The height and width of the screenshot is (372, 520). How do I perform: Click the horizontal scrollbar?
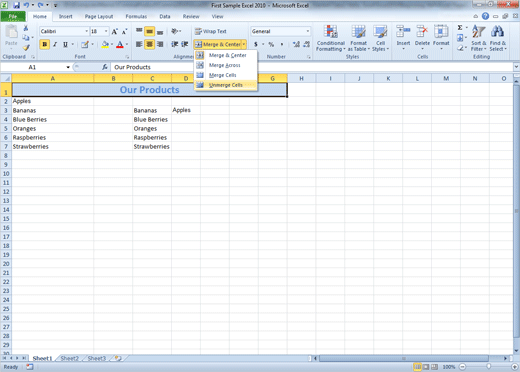[404, 358]
